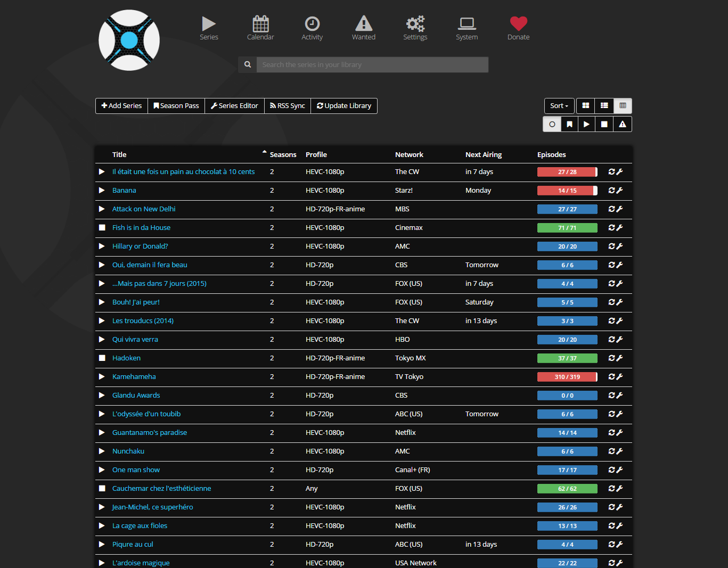728x568 pixels.
Task: Sort table by Profile column
Action: pyautogui.click(x=316, y=155)
